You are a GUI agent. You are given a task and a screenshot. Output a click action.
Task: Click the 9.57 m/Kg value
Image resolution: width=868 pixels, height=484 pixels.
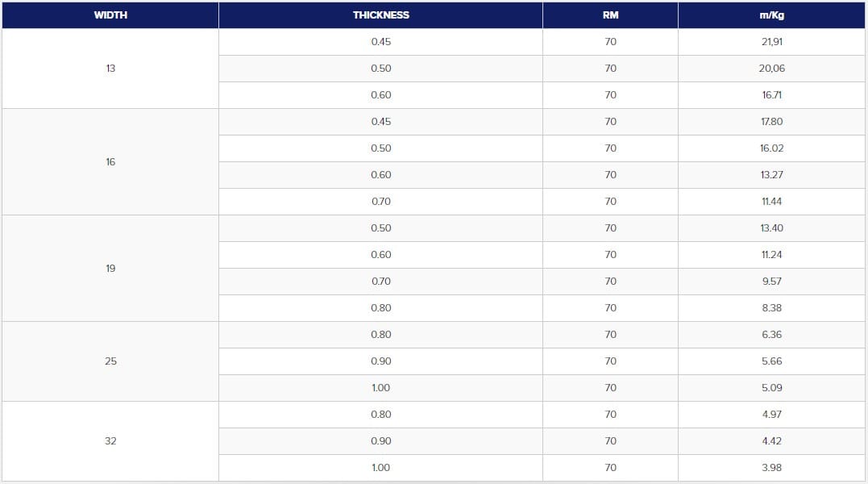(771, 282)
